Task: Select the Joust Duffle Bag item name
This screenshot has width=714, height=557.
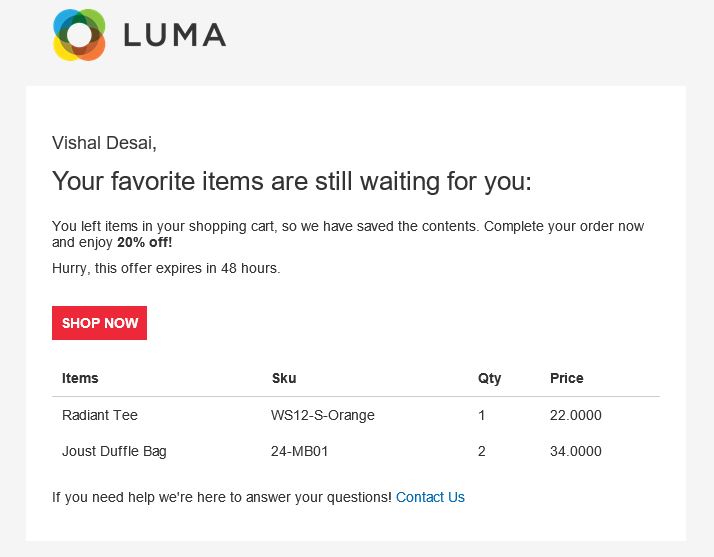Action: 114,451
